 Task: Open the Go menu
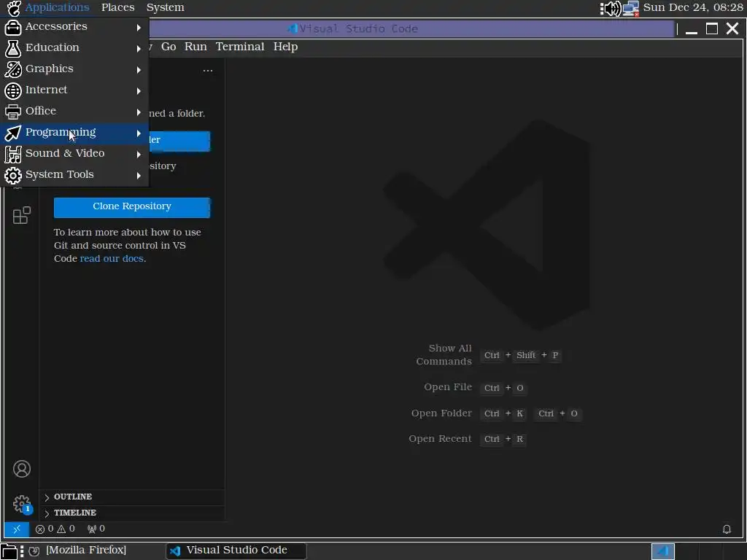tap(169, 47)
